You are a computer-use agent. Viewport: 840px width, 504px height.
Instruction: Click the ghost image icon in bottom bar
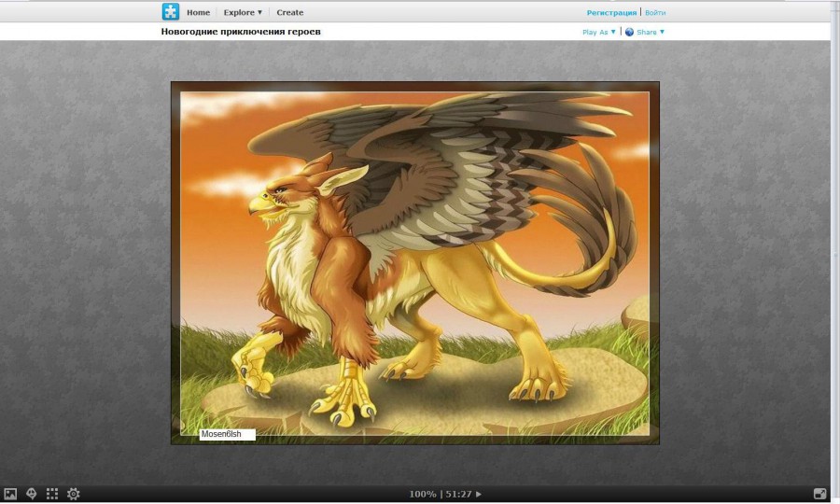pyautogui.click(x=31, y=494)
